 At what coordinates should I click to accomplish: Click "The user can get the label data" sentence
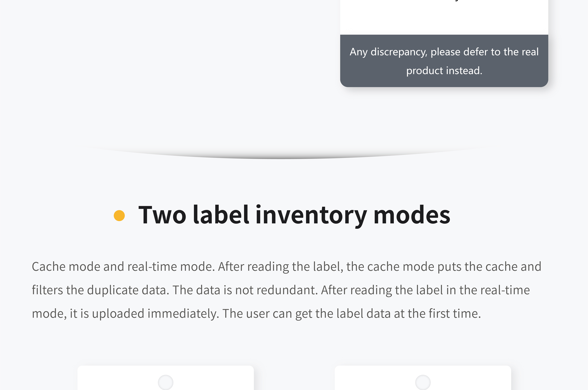coord(307,314)
